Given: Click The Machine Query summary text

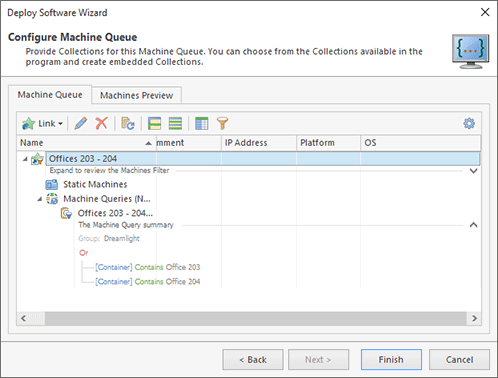Looking at the screenshot, I should pyautogui.click(x=126, y=225).
